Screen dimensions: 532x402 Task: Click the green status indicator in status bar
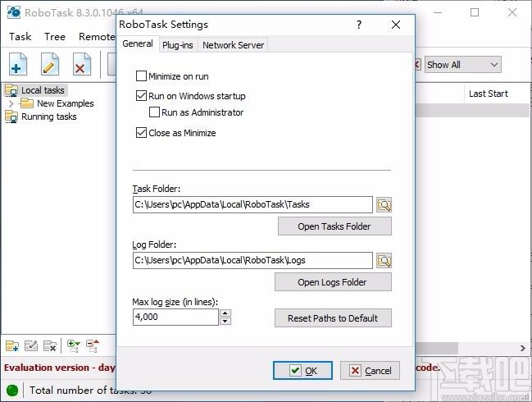pos(12,391)
